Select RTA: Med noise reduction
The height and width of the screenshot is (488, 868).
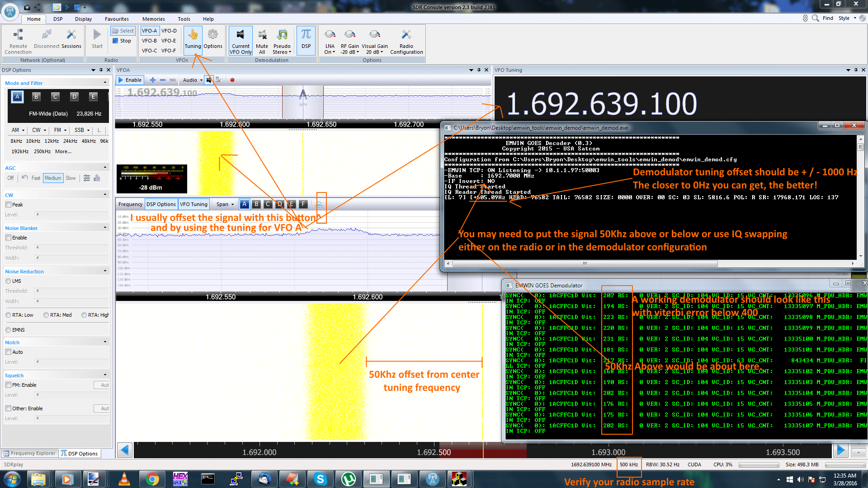[46, 315]
